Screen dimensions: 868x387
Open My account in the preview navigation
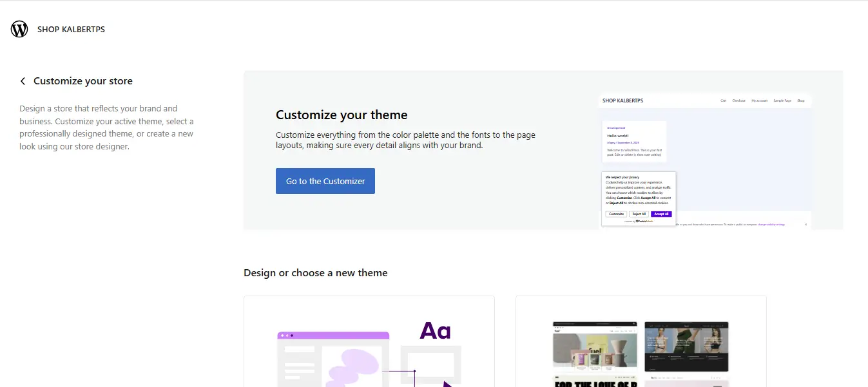(x=759, y=100)
